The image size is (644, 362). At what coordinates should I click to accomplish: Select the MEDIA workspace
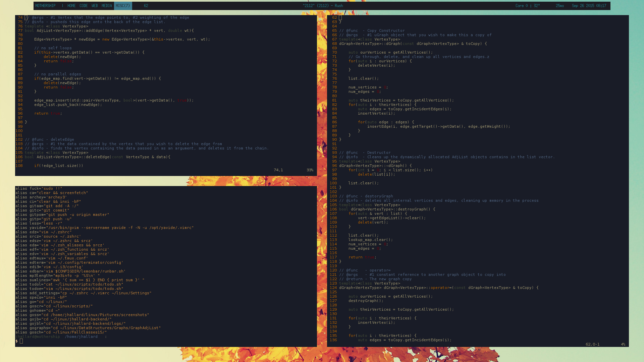coord(107,6)
